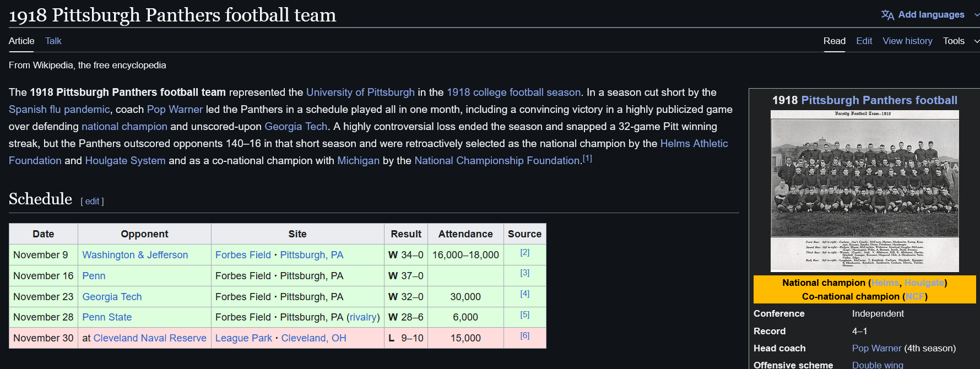The width and height of the screenshot is (980, 369).
Task: Open the Tools dropdown menu
Action: point(960,41)
